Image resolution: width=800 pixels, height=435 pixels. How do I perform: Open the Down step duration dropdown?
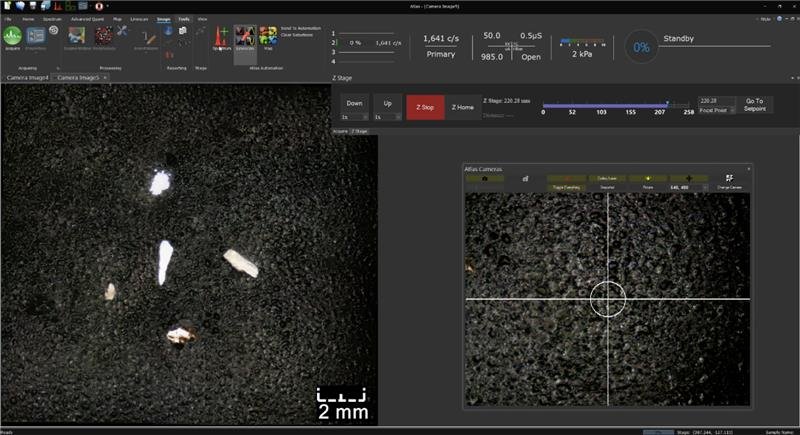[355, 117]
